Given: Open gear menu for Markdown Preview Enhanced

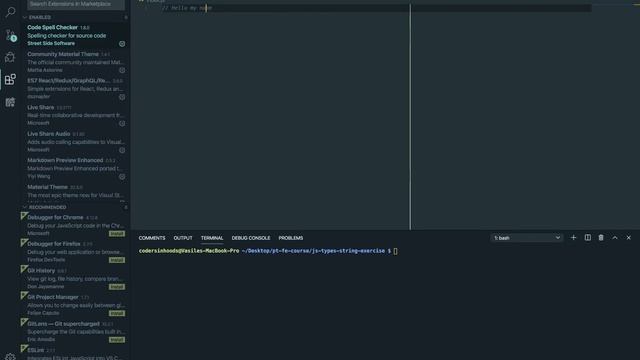Looking at the screenshot, I should click(x=122, y=177).
